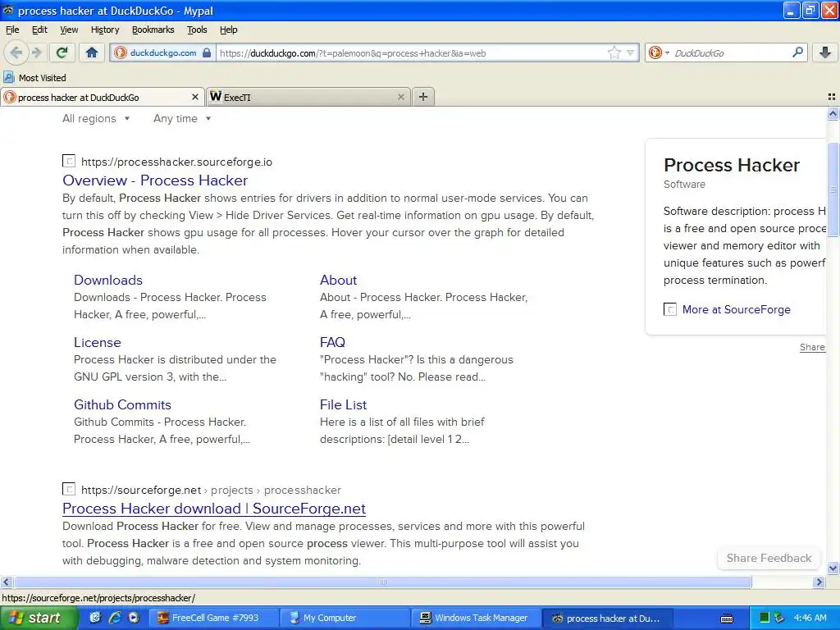Open the Edit menu

39,30
